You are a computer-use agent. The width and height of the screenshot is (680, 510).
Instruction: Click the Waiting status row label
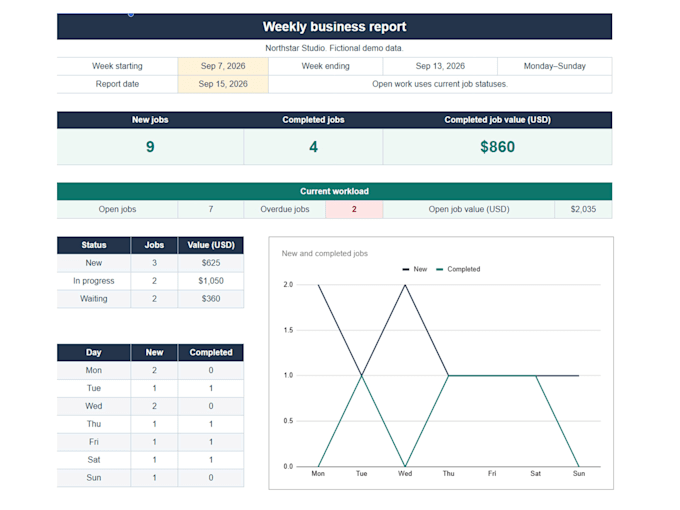pyautogui.click(x=94, y=299)
